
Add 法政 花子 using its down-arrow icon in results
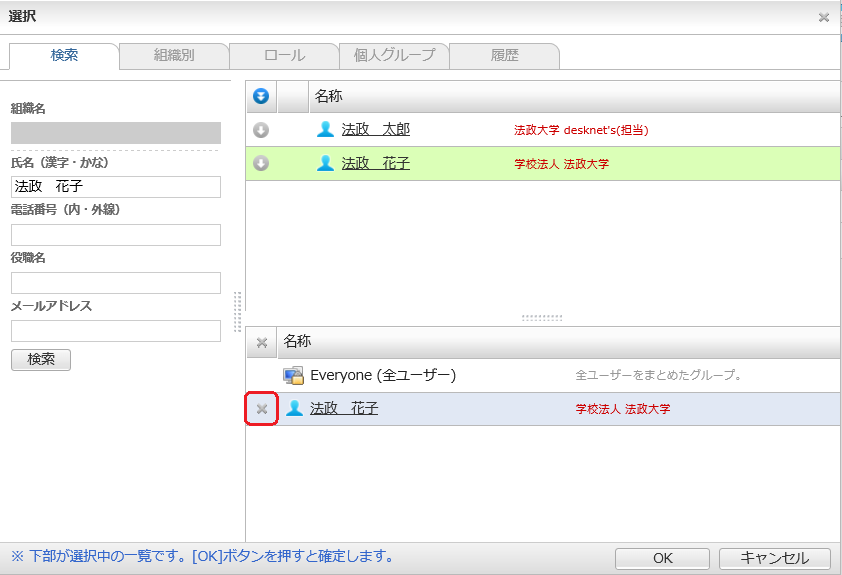coord(261,163)
